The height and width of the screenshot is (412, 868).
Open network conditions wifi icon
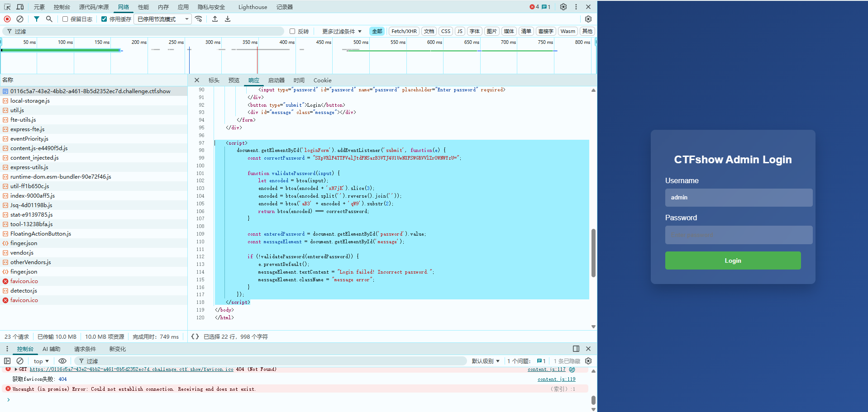[199, 19]
